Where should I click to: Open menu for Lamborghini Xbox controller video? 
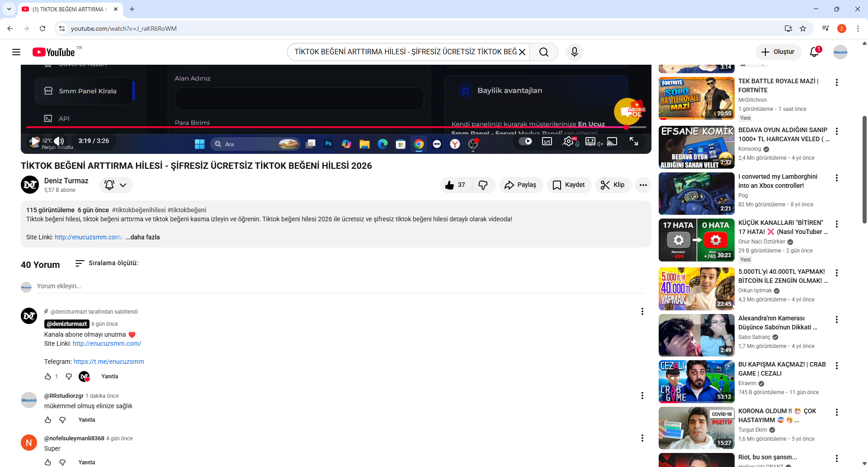837,178
